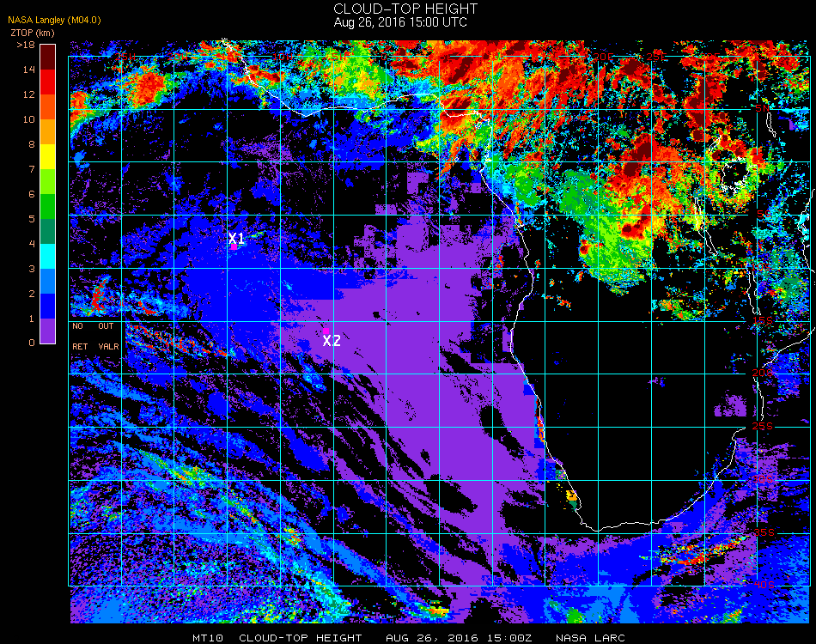Select the green 5–6 km legend swatch

point(47,207)
